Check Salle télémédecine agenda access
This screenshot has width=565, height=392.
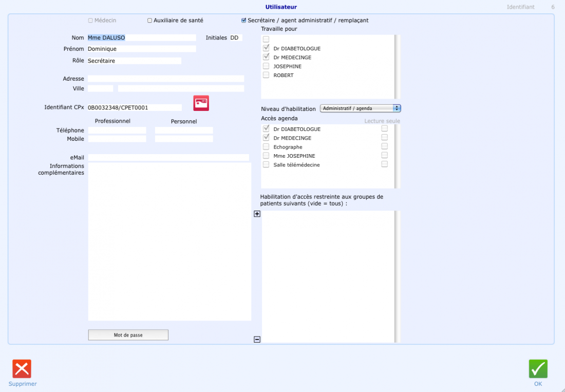[266, 164]
